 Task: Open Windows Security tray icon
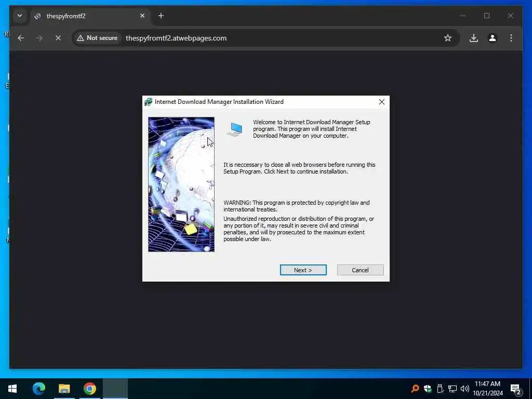428,389
